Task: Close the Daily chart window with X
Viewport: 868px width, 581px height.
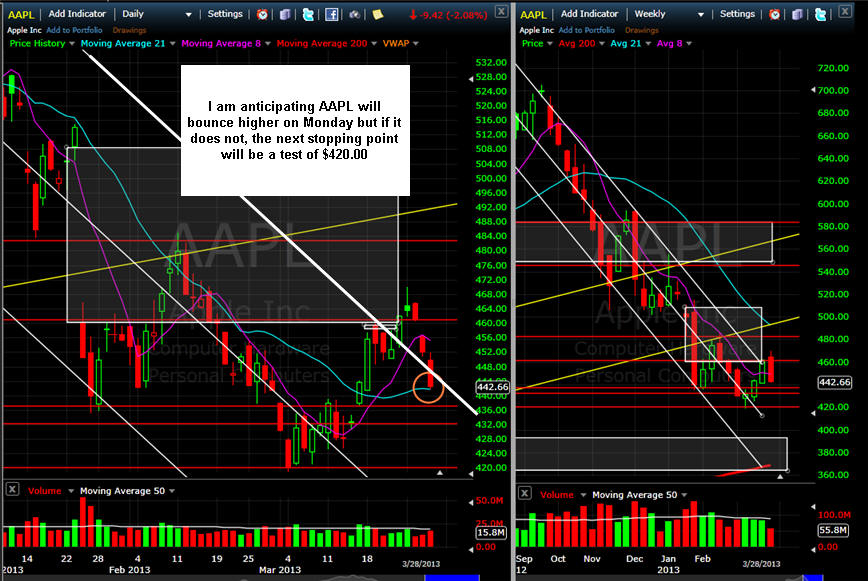Action: (x=501, y=11)
